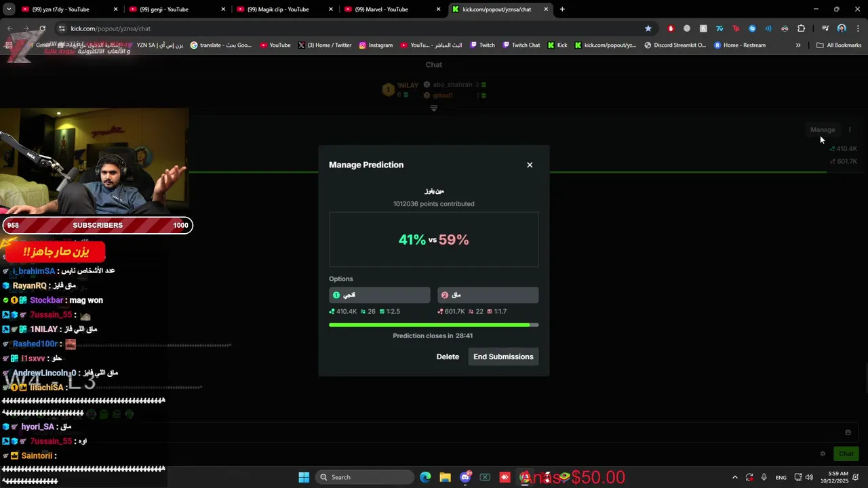Click the Delete prediction button
Viewport: 868px width, 488px height.
click(448, 357)
